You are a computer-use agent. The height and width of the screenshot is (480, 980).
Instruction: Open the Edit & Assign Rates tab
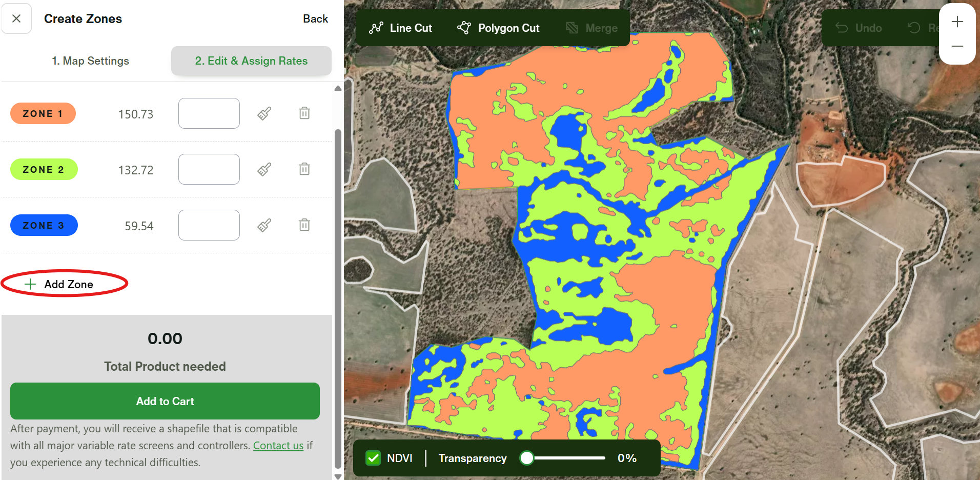[251, 61]
